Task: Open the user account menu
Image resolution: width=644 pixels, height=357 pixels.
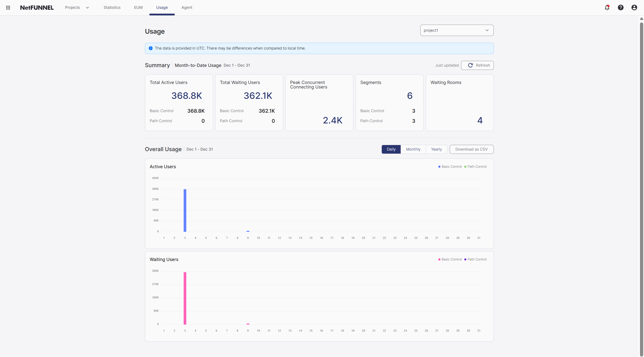Action: click(x=634, y=8)
